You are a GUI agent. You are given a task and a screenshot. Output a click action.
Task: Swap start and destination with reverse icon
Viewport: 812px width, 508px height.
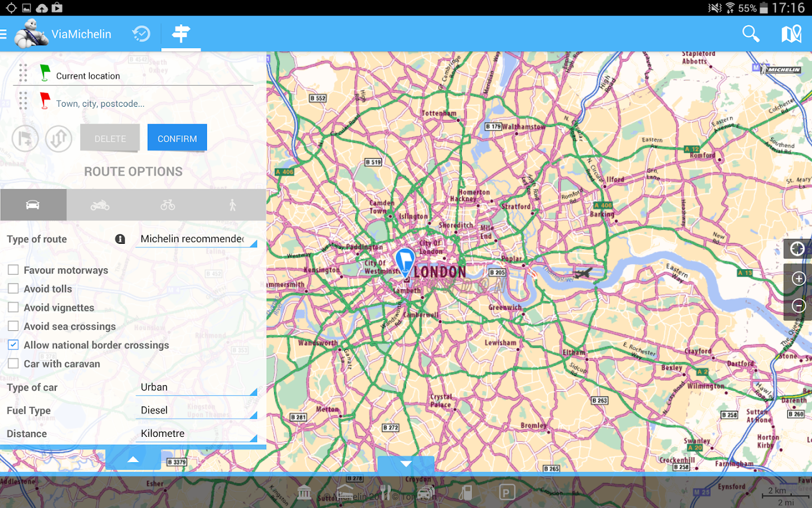[59, 138]
